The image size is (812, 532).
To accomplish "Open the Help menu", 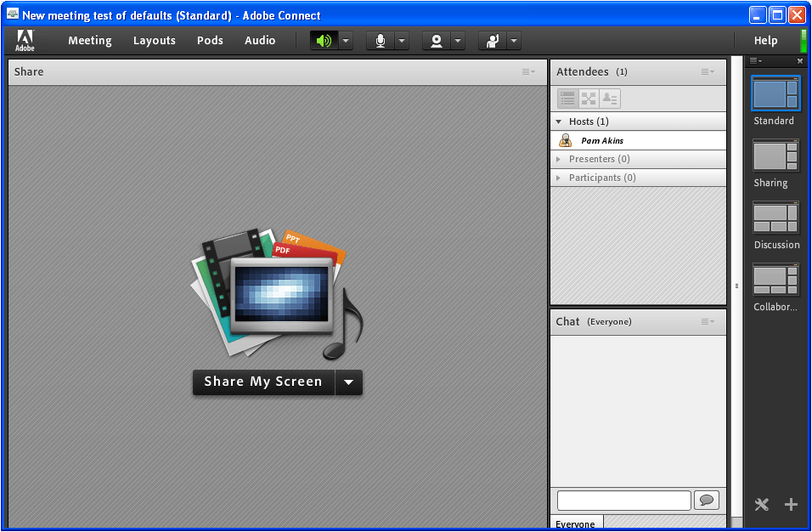I will 765,41.
